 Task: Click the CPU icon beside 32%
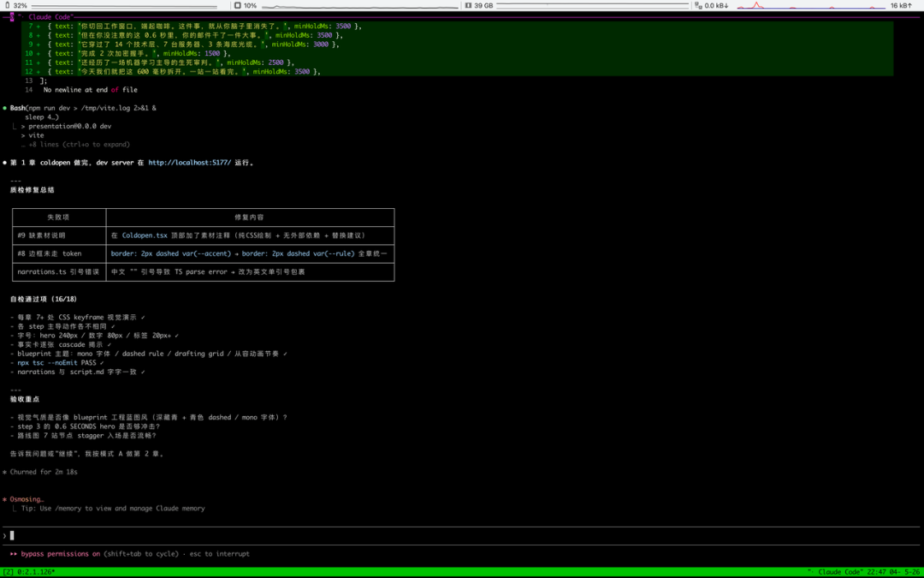[7, 5]
